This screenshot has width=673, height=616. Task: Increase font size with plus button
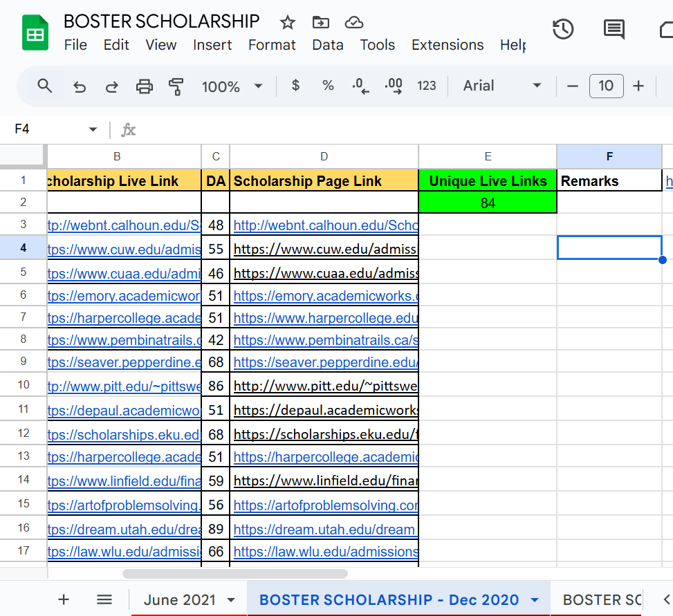638,86
